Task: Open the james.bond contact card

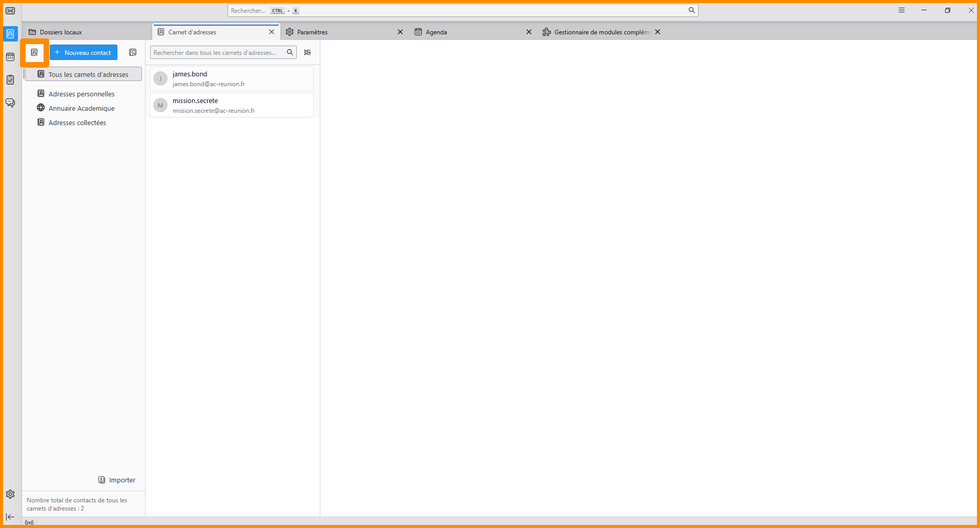Action: click(x=232, y=78)
